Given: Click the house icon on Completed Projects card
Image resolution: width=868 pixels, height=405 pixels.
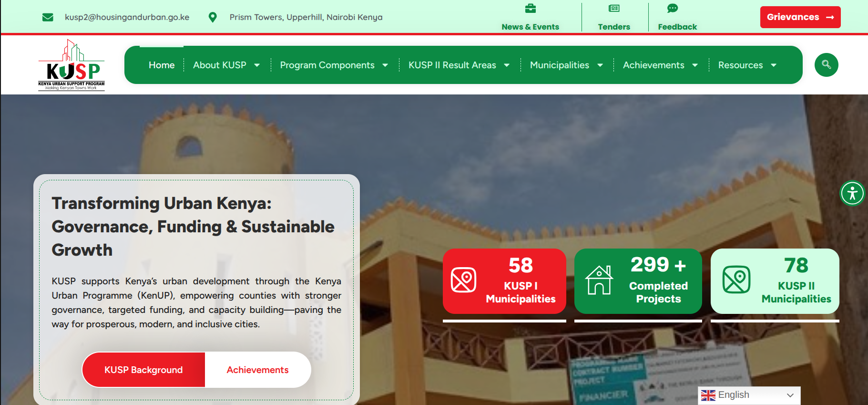Looking at the screenshot, I should click(x=599, y=280).
